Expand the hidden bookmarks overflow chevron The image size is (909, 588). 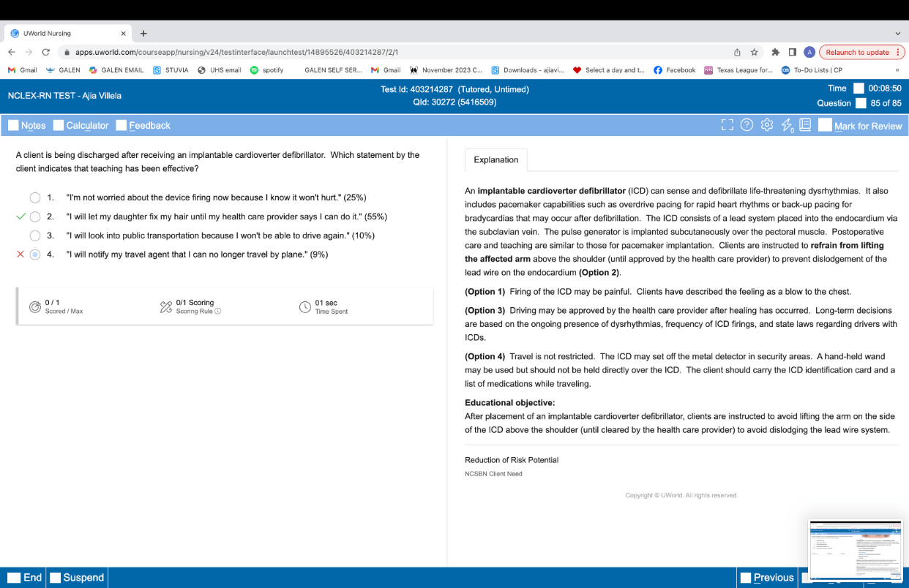point(897,70)
